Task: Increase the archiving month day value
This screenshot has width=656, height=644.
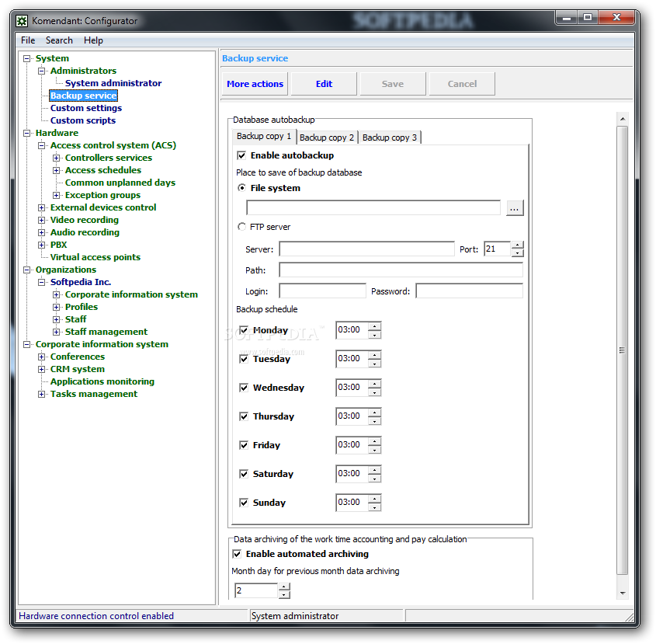Action: coord(284,587)
